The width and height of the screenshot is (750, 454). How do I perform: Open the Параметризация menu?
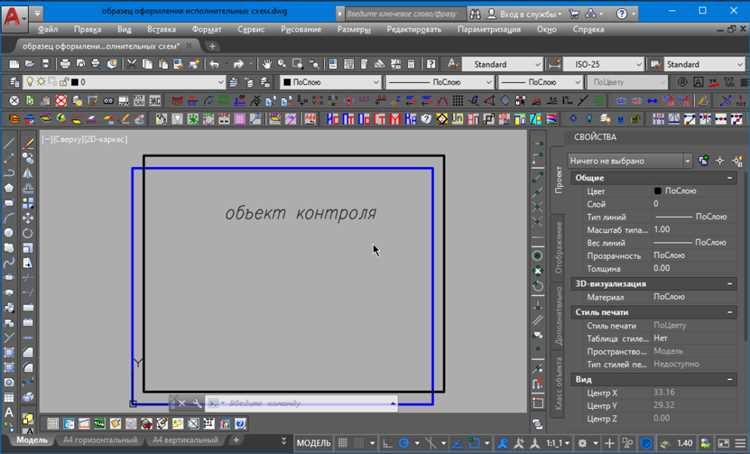point(489,29)
